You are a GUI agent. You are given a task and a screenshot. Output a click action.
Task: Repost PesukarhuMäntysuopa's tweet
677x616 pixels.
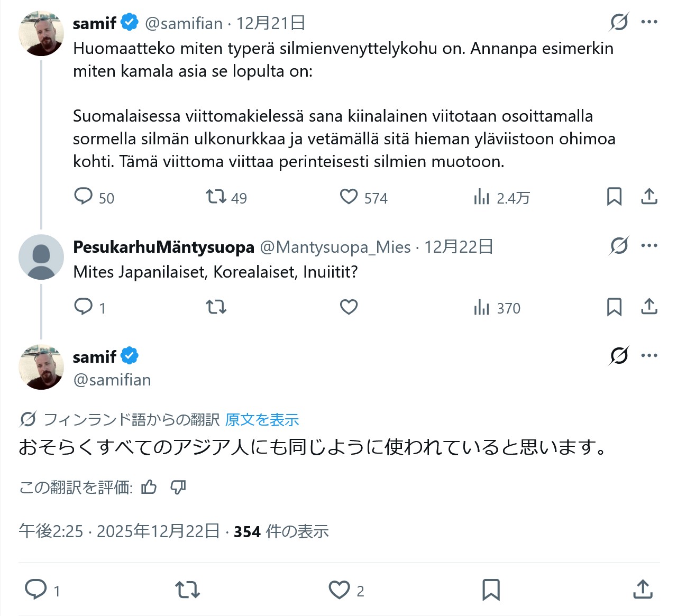(216, 307)
